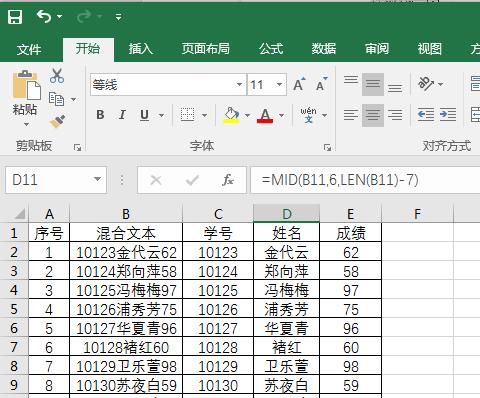Toggle Center horizontal alignment icon
Viewport: 480px width, 398px height.
(373, 115)
